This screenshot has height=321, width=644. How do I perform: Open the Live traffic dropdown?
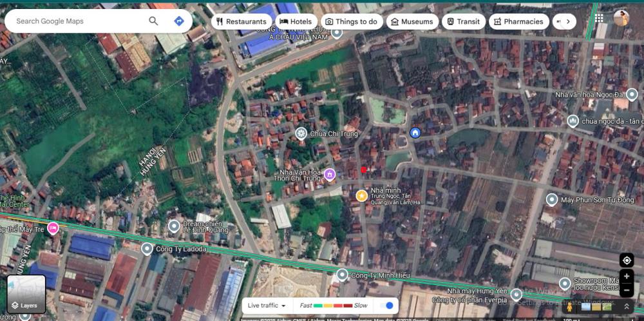point(267,306)
